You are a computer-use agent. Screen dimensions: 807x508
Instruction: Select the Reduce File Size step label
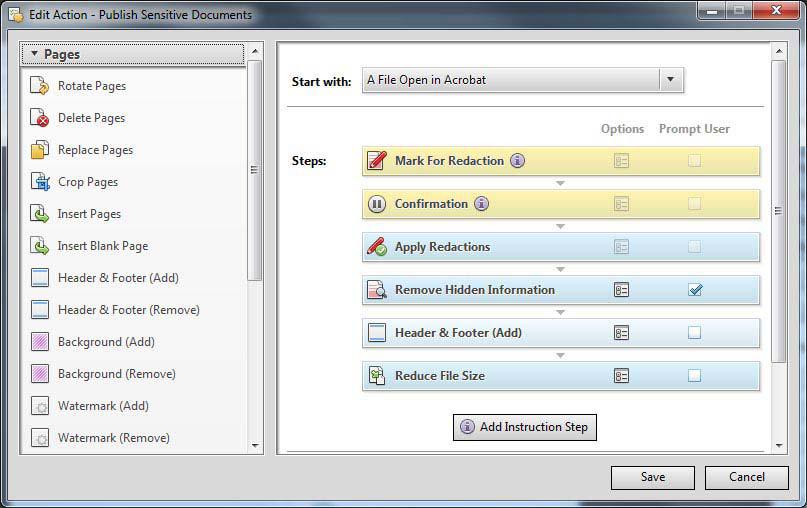coord(440,376)
